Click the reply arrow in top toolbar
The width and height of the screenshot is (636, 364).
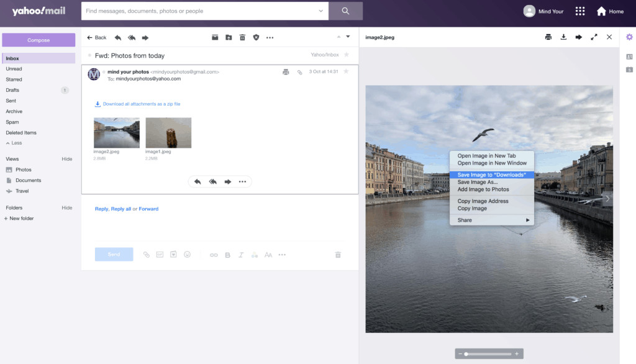click(x=117, y=38)
